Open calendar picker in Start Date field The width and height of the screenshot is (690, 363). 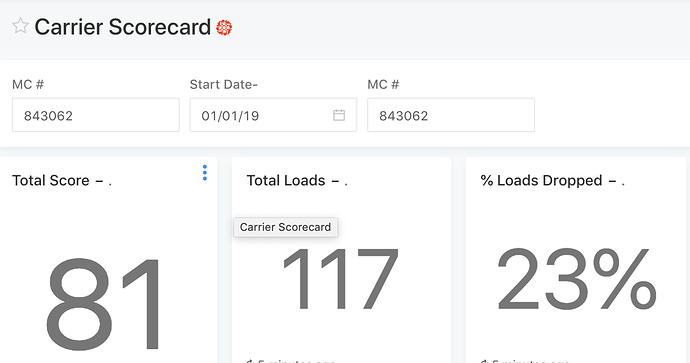[x=339, y=115]
